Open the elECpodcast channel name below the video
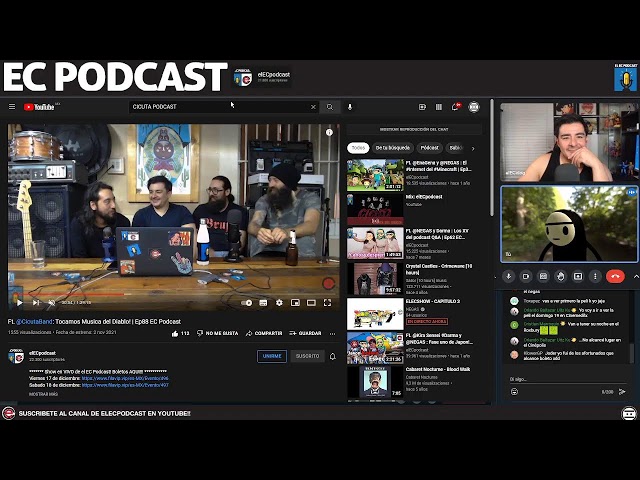The image size is (640, 480). pyautogui.click(x=42, y=353)
